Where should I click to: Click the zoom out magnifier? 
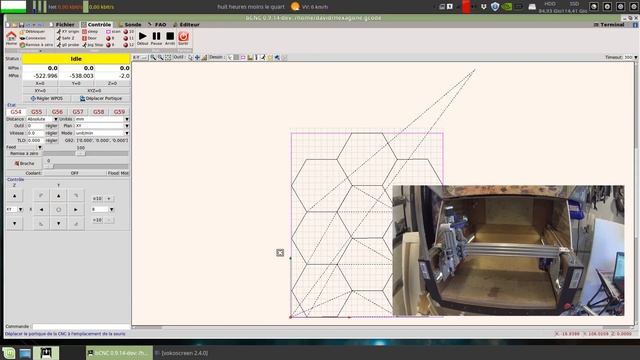pos(160,58)
